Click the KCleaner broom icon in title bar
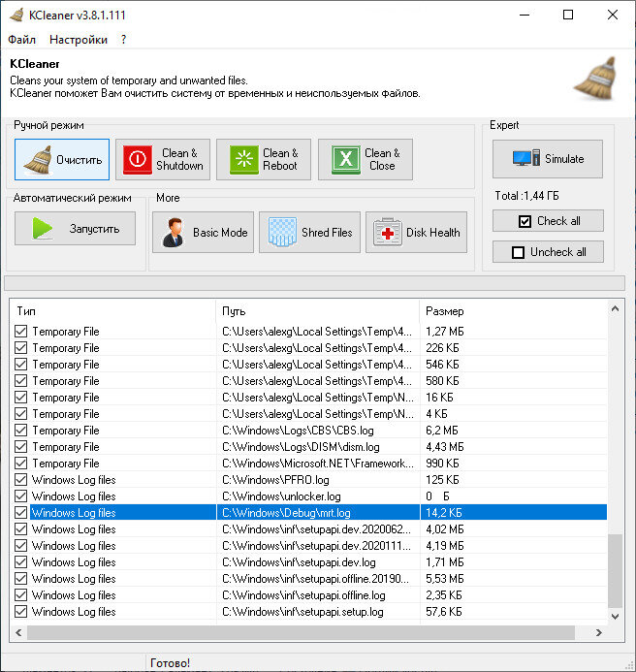636x672 pixels. tap(16, 15)
